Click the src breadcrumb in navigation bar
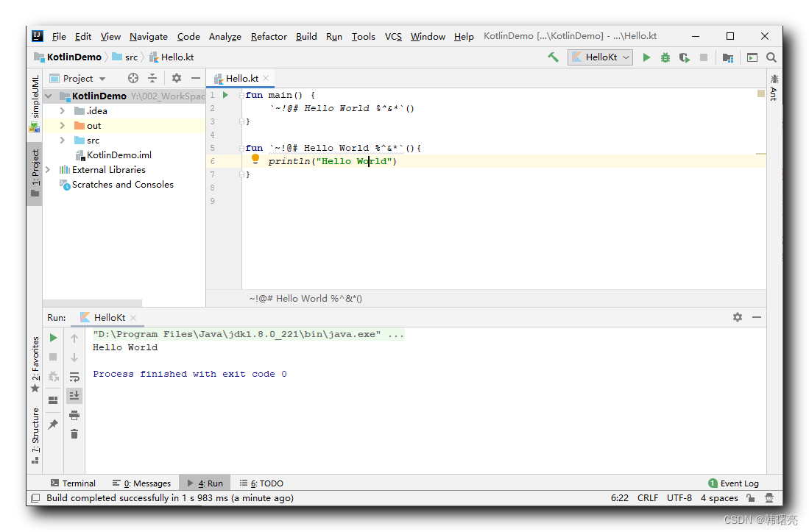The height and width of the screenshot is (532, 809). [x=125, y=57]
